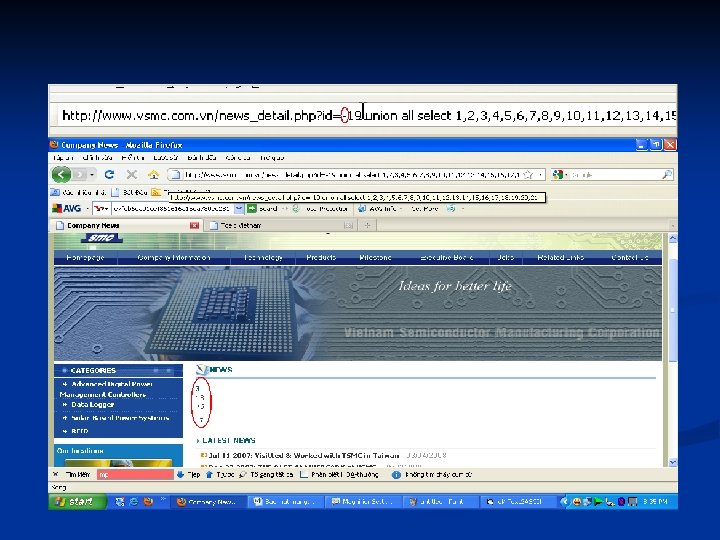Open the Technology nav link

(263, 258)
